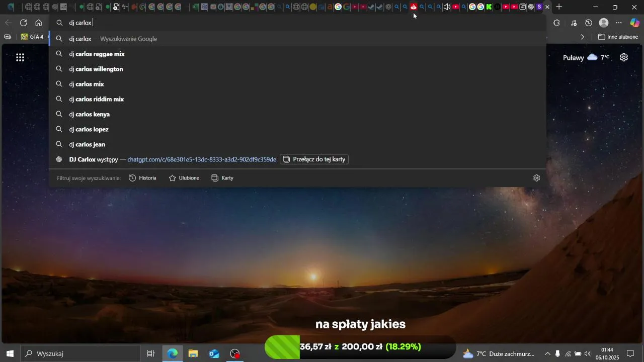The height and width of the screenshot is (362, 644).
Task: Switch to the green Excel tab
Action: (196, 7)
